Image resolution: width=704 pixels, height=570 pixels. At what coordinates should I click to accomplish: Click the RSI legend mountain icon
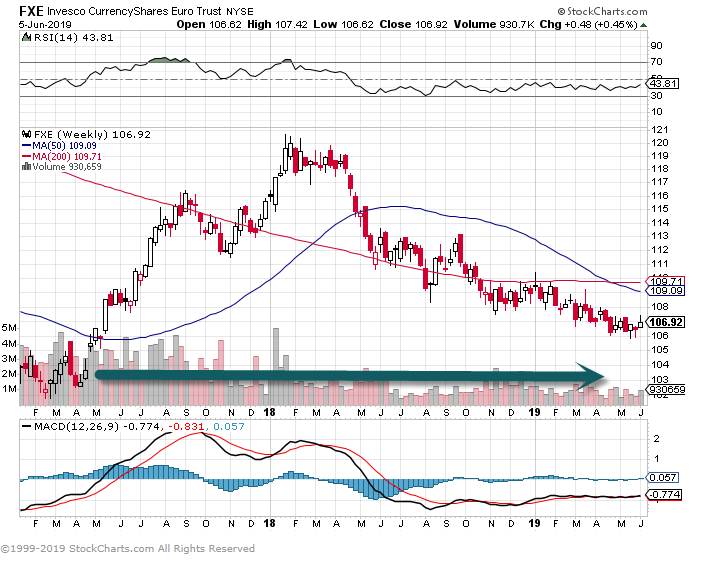click(x=27, y=37)
